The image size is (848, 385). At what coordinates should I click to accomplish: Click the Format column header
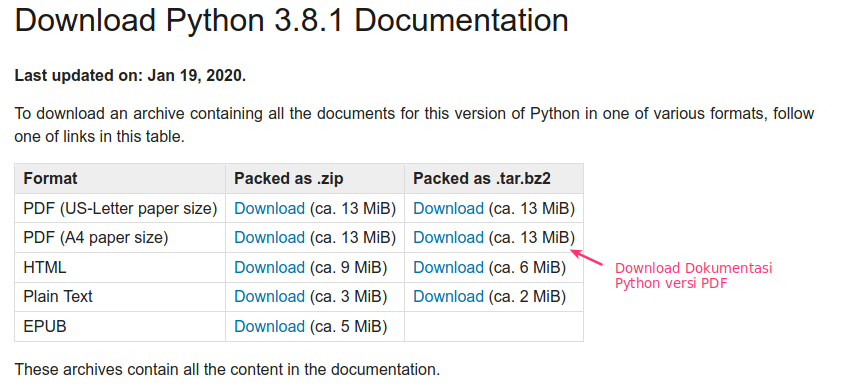(x=50, y=178)
